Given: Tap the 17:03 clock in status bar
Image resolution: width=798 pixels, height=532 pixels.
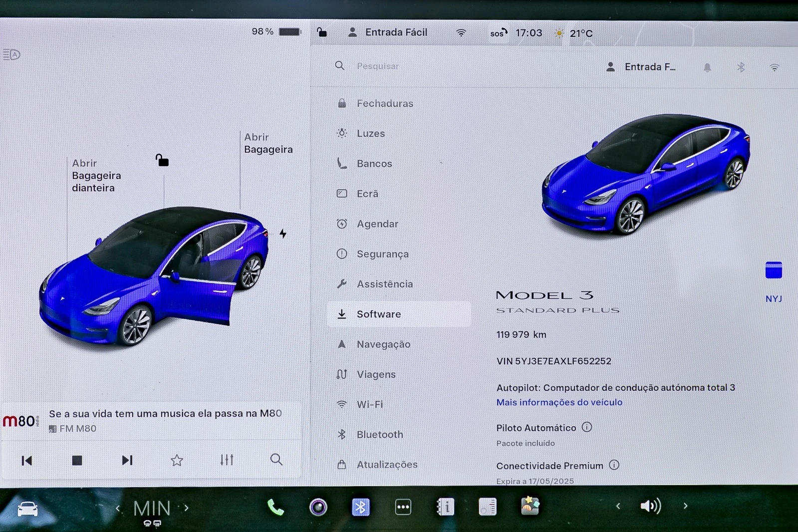Looking at the screenshot, I should (529, 33).
